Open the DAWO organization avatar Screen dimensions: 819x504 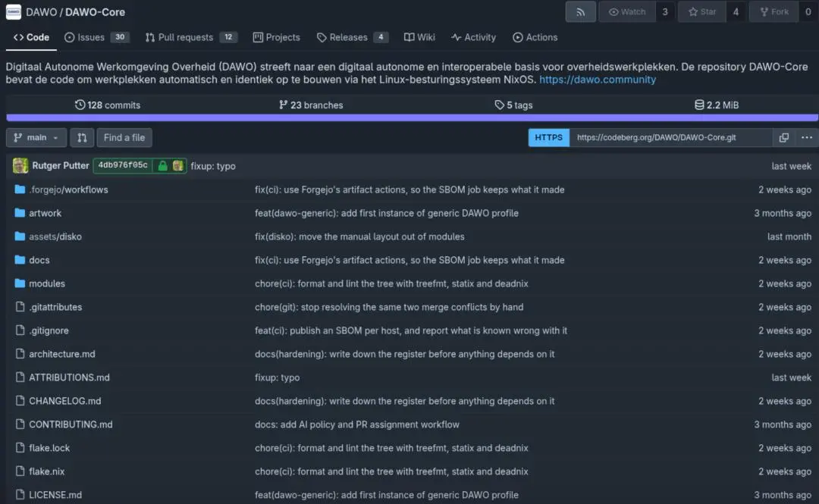point(13,12)
